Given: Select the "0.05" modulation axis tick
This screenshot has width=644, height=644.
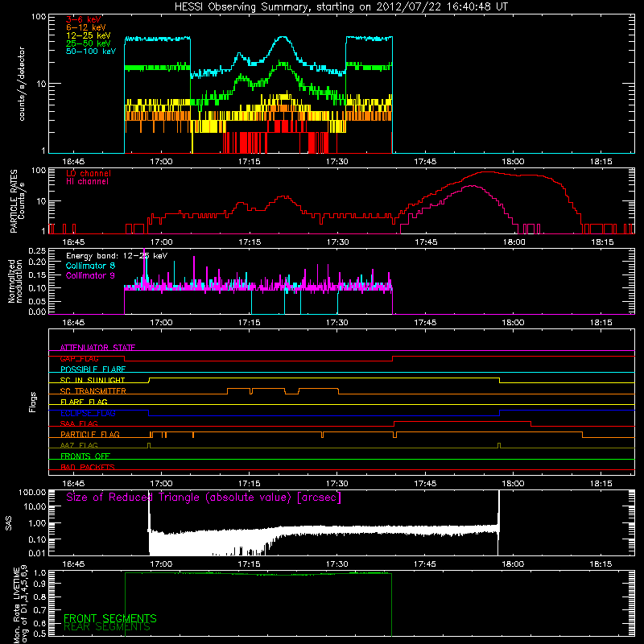Looking at the screenshot, I should coord(37,301).
